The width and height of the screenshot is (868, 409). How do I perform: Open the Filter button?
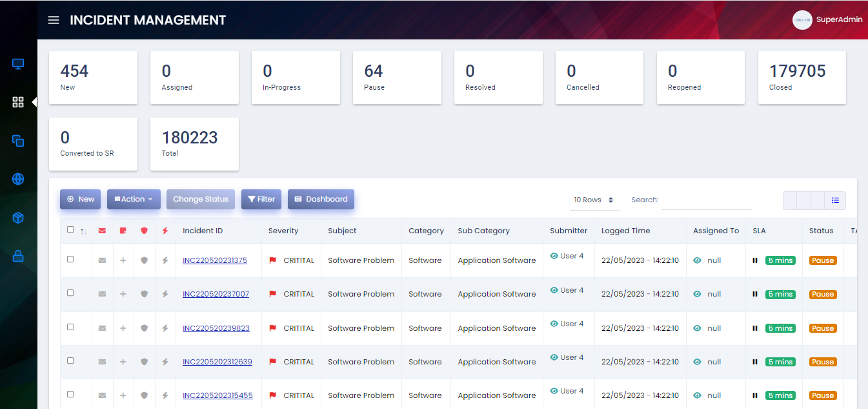pyautogui.click(x=261, y=199)
